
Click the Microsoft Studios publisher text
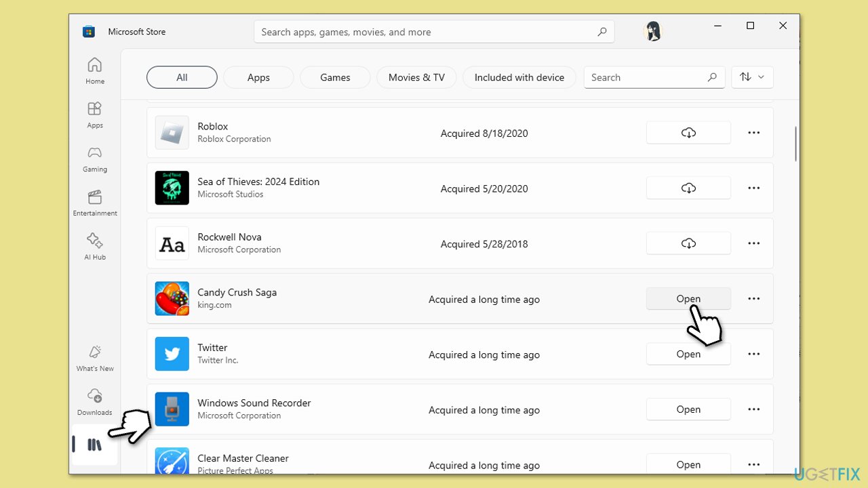(x=231, y=195)
